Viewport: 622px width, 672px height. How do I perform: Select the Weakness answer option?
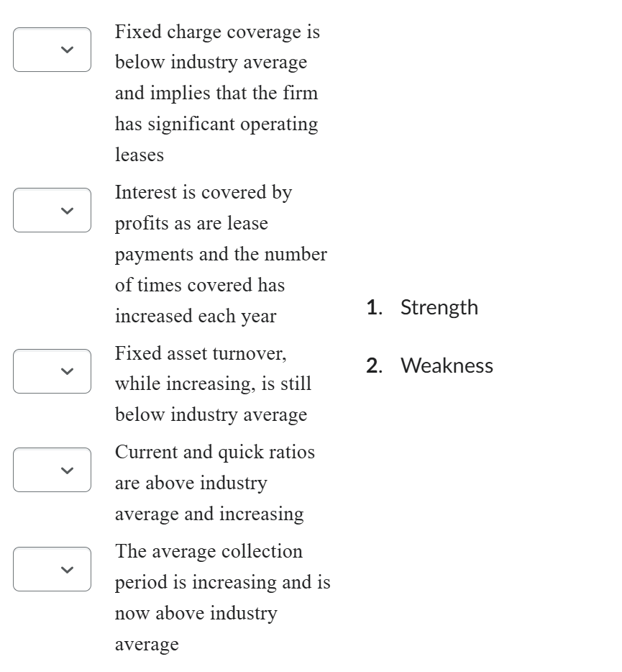(x=447, y=365)
